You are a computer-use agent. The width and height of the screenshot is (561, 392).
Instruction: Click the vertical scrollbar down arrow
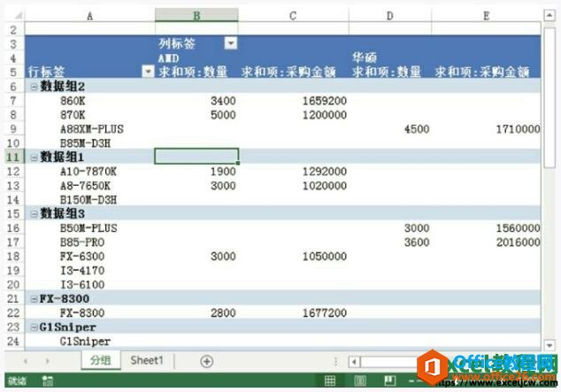(x=549, y=345)
